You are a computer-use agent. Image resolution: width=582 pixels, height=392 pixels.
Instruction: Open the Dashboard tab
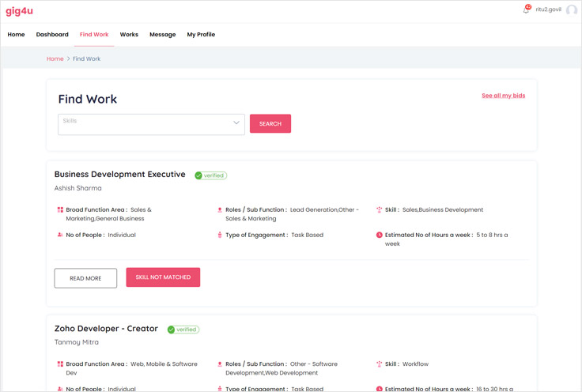click(52, 35)
